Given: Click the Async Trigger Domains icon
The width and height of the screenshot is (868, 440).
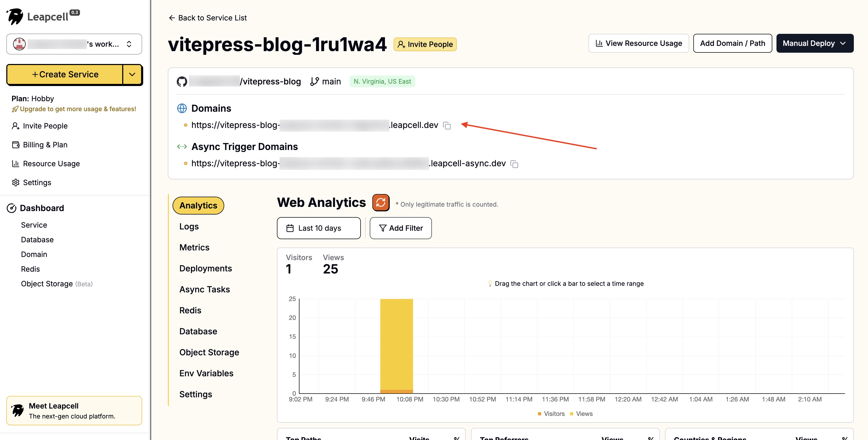Looking at the screenshot, I should (182, 147).
